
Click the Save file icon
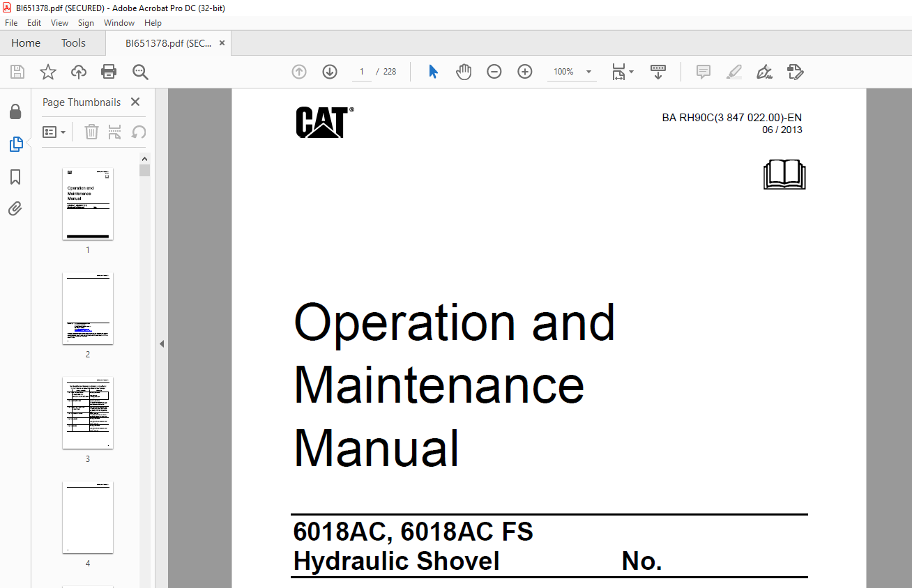click(x=17, y=72)
